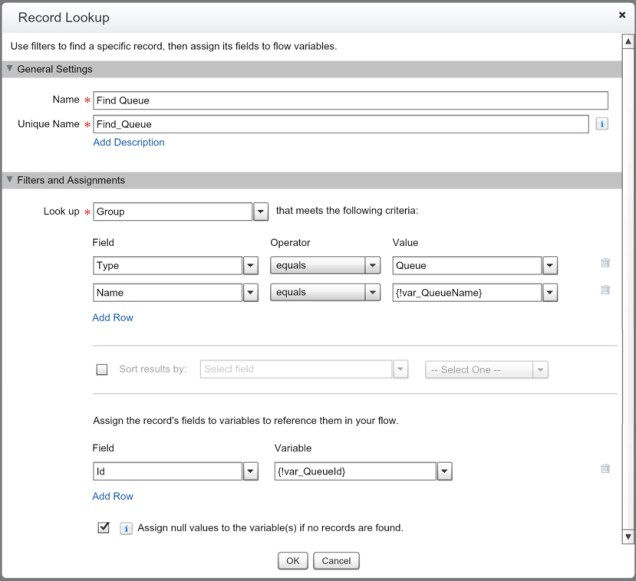This screenshot has width=636, height=581.
Task: Click info icon beside null values option
Action: (126, 528)
